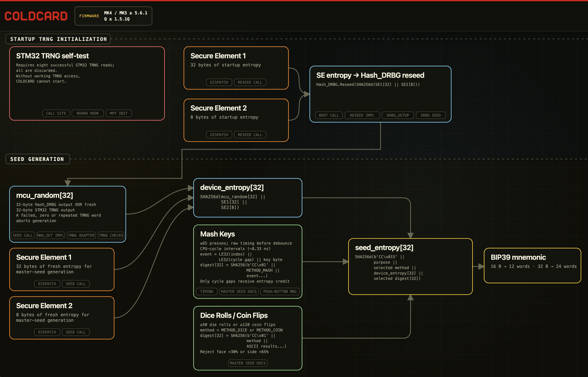The width and height of the screenshot is (588, 377).
Task: Open RESEED CALL in Secure Element 2 startup card
Action: tap(250, 135)
